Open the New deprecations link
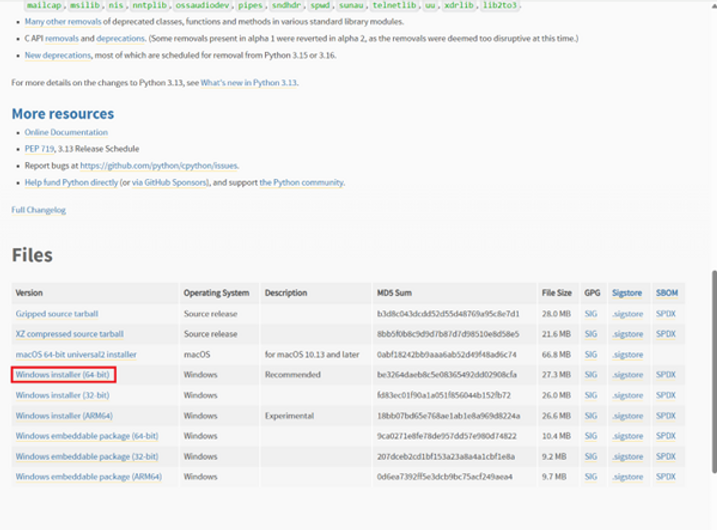This screenshot has width=717, height=530. [x=58, y=55]
